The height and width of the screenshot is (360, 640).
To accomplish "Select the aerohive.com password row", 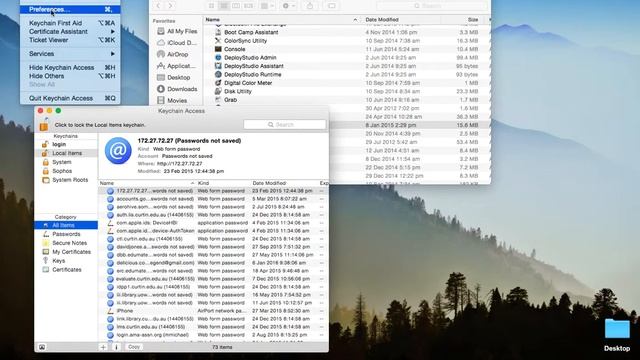I will tap(213, 207).
